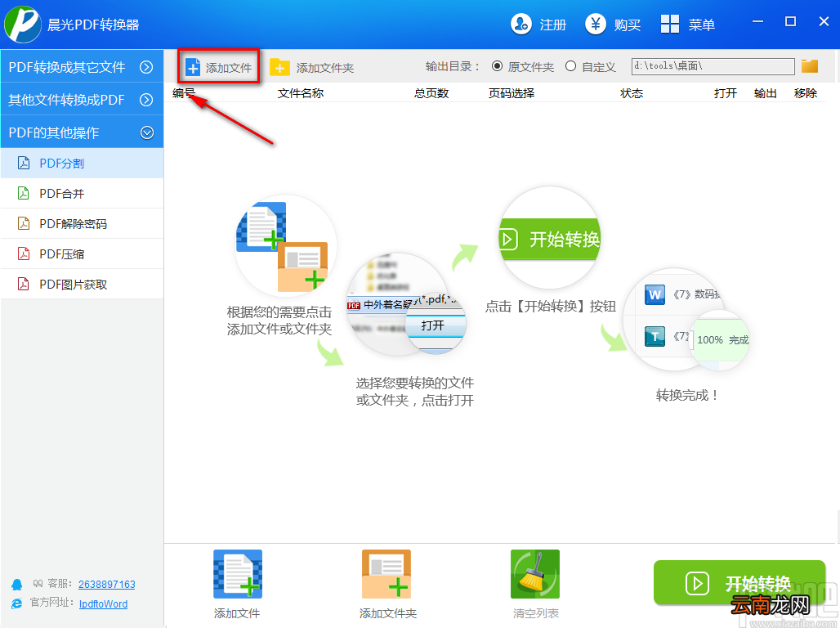Click the Internet Explorer website icon
Viewport: 840px width, 628px height.
click(x=17, y=603)
